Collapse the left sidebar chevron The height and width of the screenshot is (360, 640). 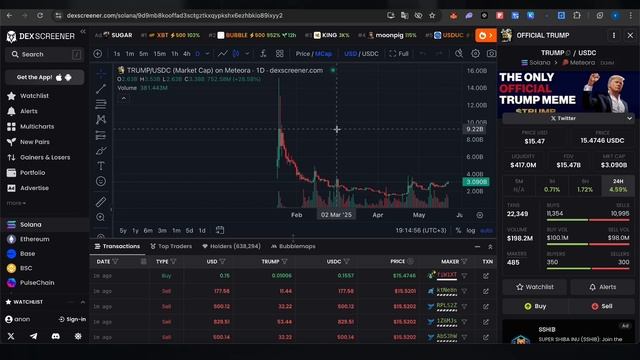(x=83, y=31)
